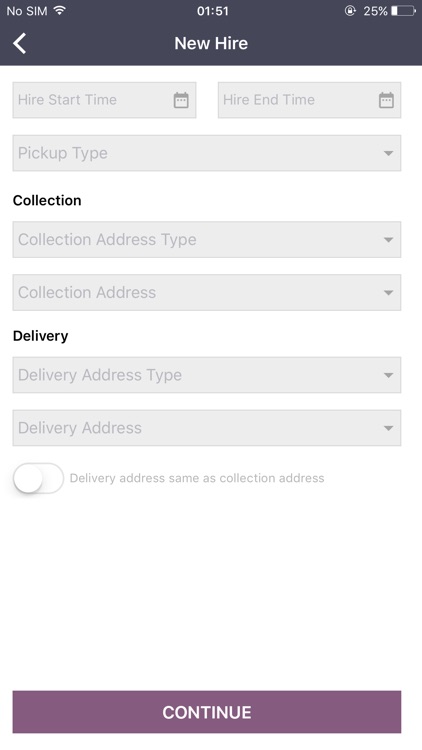
Task: Open calendar icon for Hire Start Time
Action: point(181,100)
